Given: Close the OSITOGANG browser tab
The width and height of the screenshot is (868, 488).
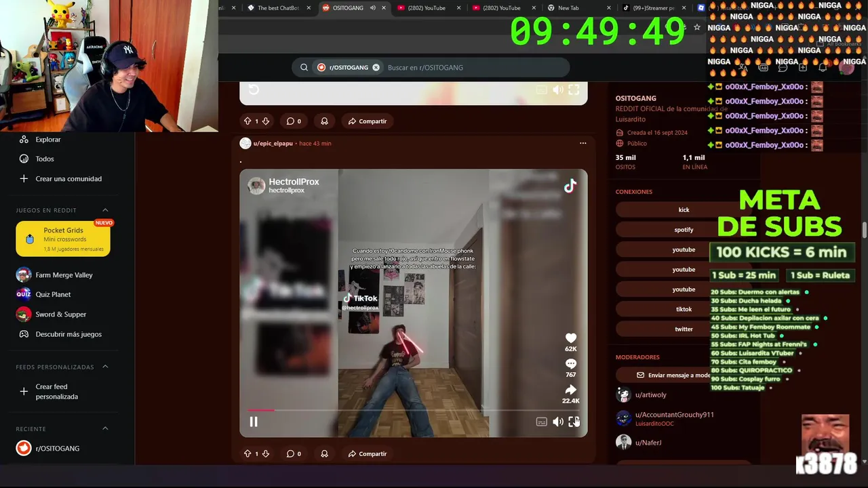Looking at the screenshot, I should point(384,8).
